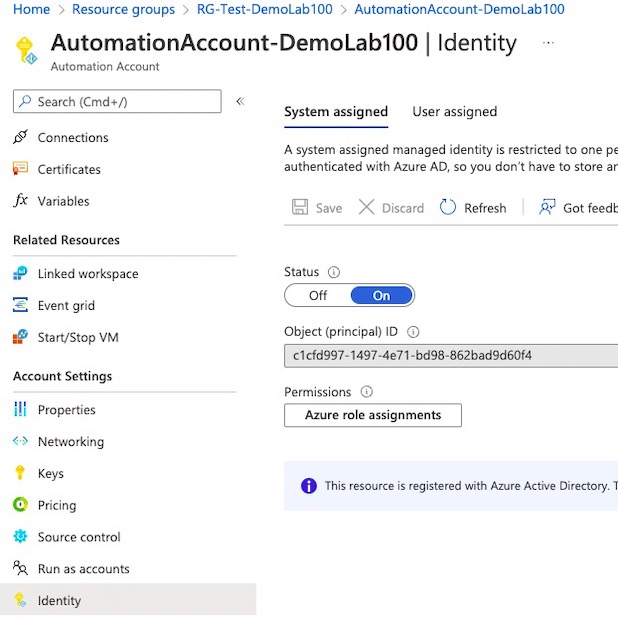Open the Linked workspace icon

[20, 274]
